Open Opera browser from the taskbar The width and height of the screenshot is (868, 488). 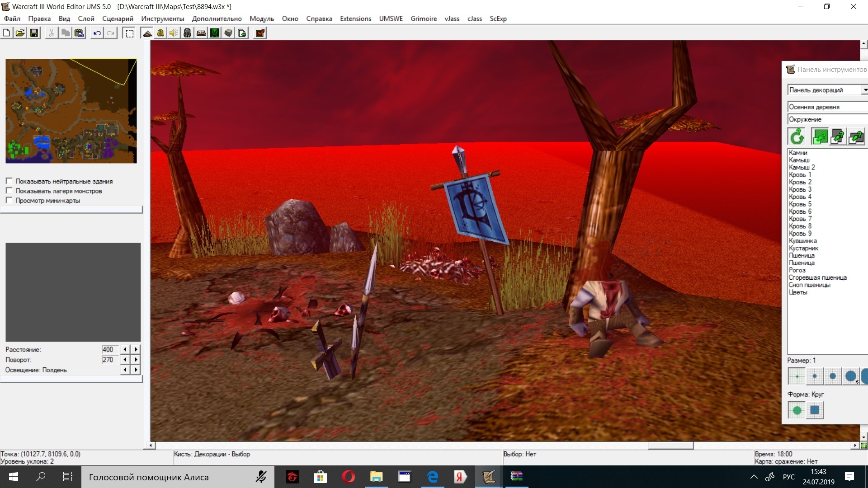(x=348, y=477)
